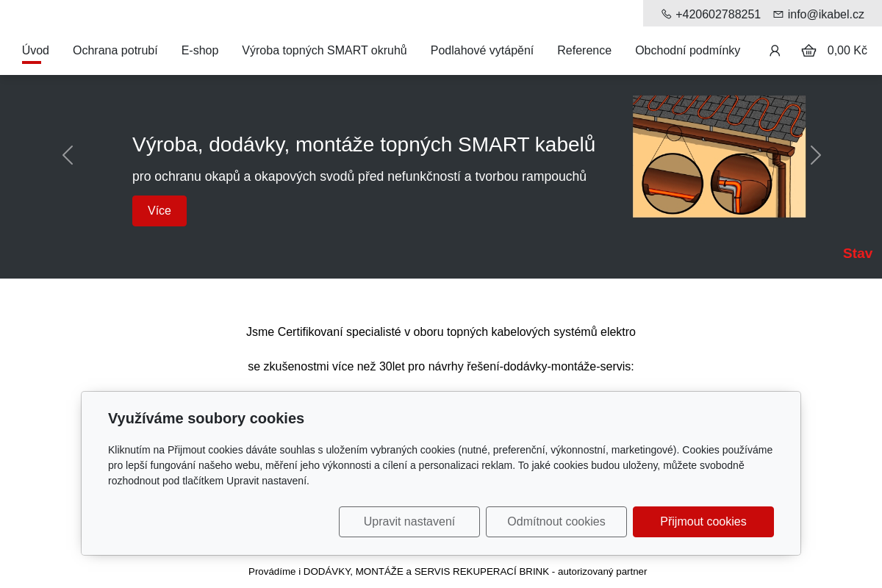Open the Ochrana potrubí page
The width and height of the screenshot is (882, 588).
115,50
